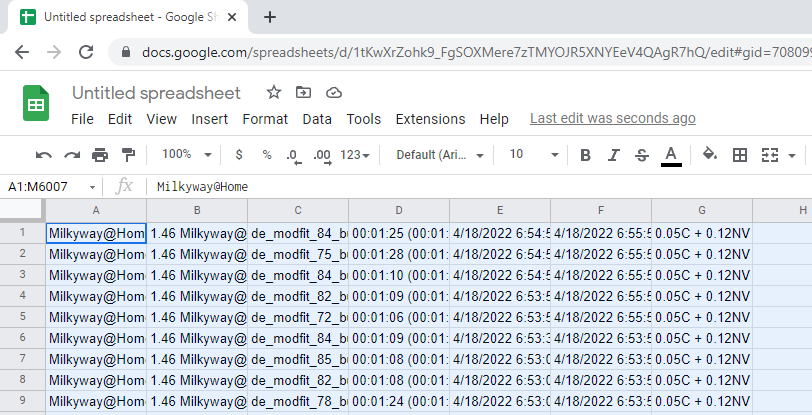Open the text color picker
The image size is (812, 415).
pos(671,156)
